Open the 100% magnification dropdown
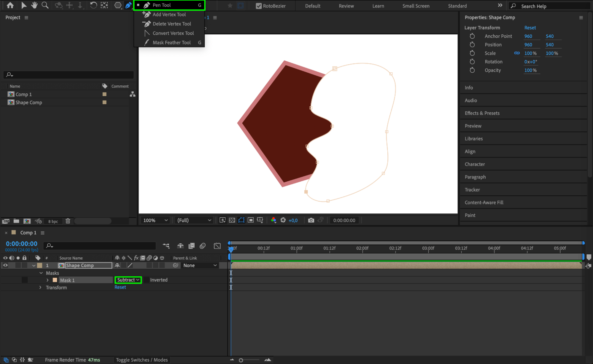 [155, 220]
